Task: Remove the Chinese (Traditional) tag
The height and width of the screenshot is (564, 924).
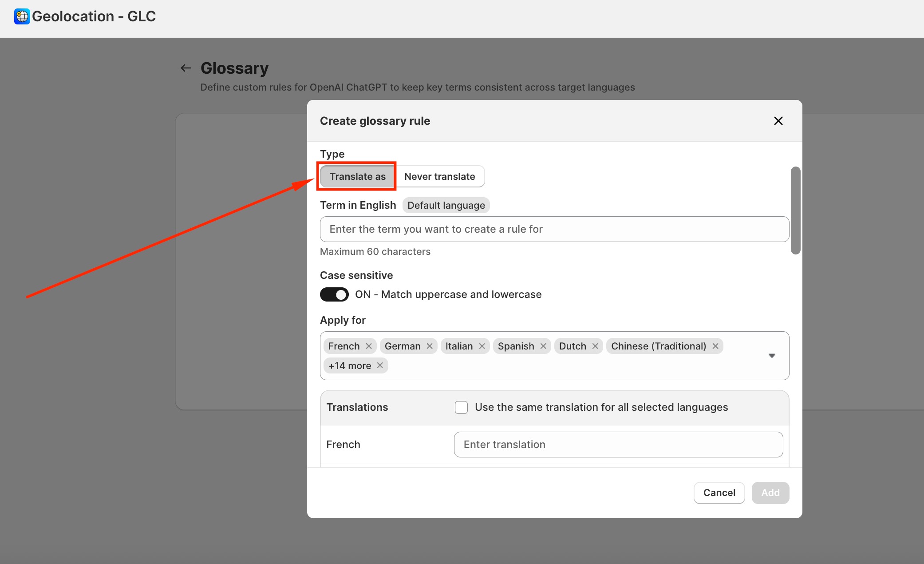Action: click(x=715, y=346)
